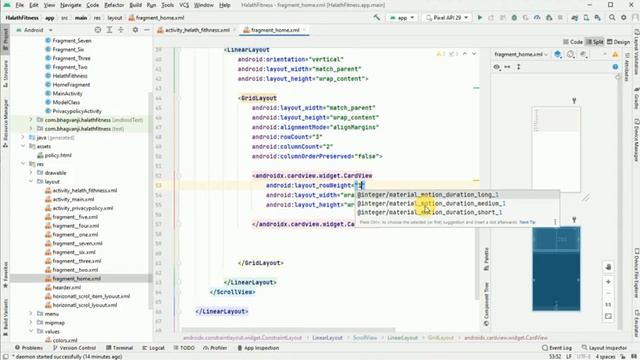Screen dimensions: 640x360
Task: Click Collapse All icon in Project panel
Action: (x=121, y=30)
